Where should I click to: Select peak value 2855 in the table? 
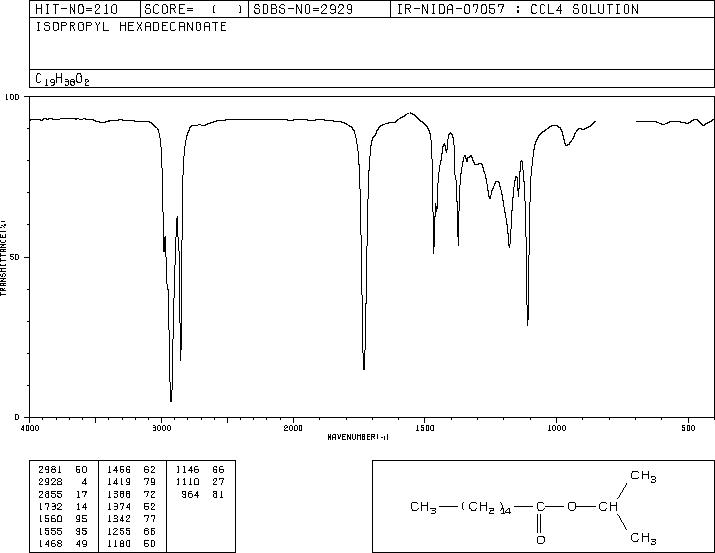coord(51,494)
